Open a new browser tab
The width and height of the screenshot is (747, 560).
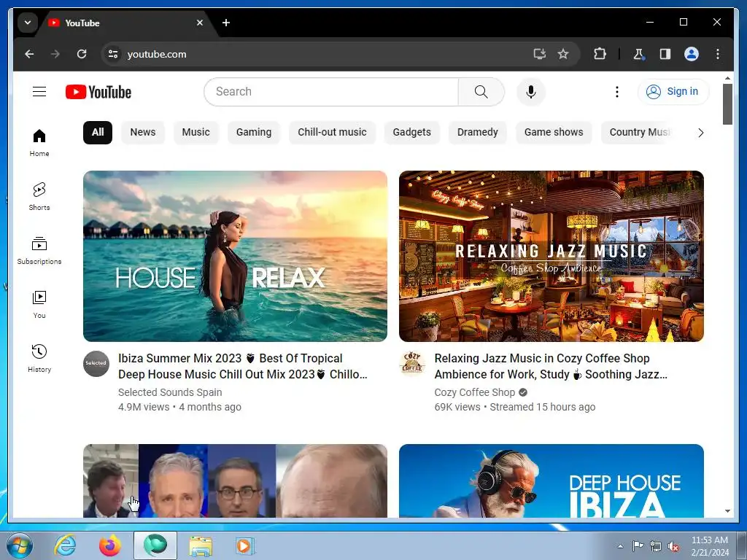[226, 23]
